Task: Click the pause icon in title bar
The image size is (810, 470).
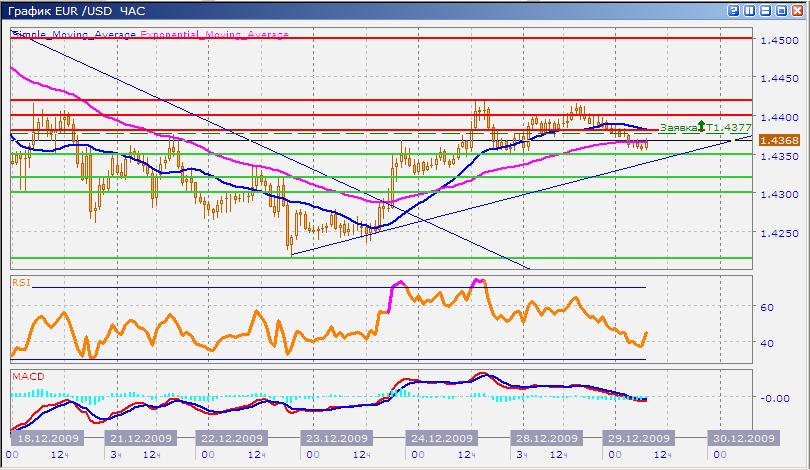Action: (749, 10)
